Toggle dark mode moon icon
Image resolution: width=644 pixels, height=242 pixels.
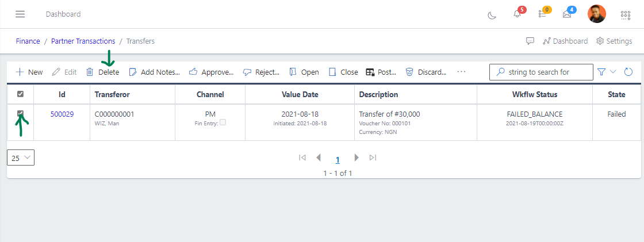click(492, 15)
